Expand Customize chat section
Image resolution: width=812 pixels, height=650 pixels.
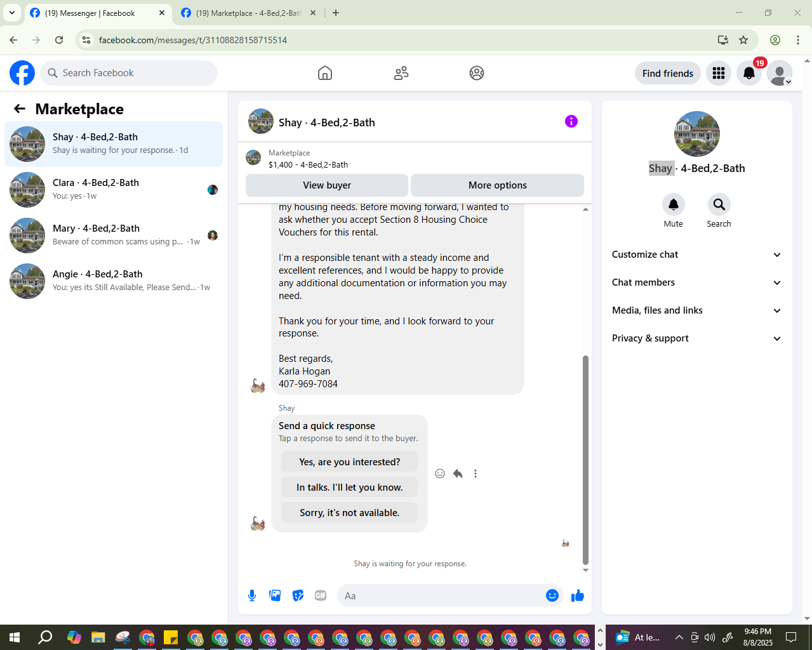tap(696, 255)
